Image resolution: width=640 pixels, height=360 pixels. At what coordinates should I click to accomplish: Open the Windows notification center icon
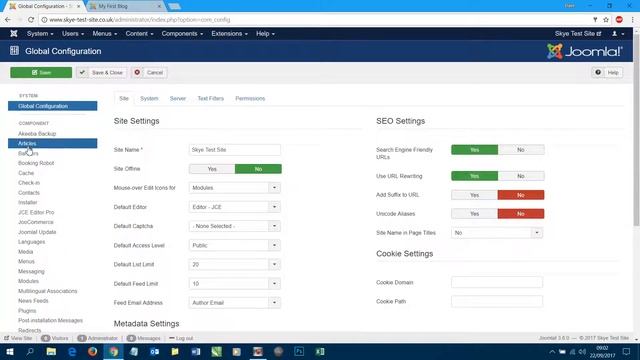pyautogui.click(x=627, y=351)
